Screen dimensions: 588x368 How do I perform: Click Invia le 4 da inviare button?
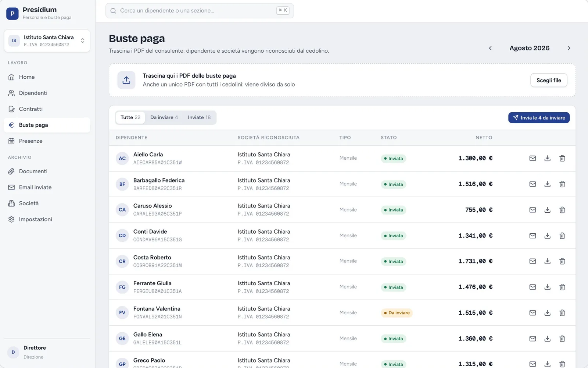[x=539, y=118]
